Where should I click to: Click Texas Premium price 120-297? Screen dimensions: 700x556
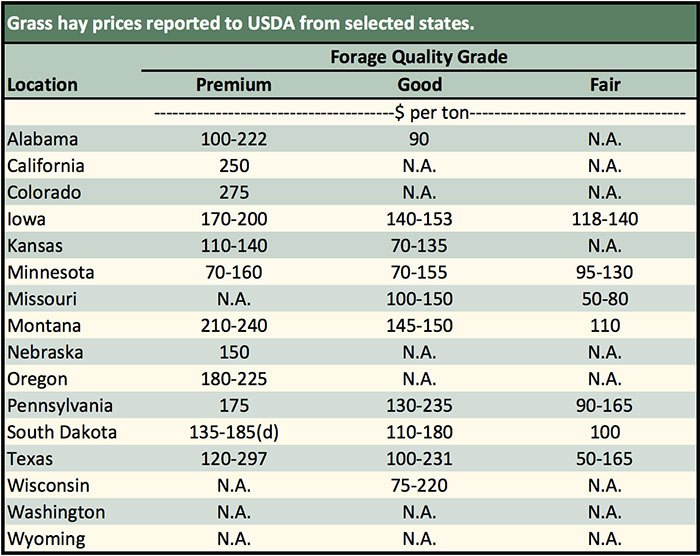tap(233, 459)
